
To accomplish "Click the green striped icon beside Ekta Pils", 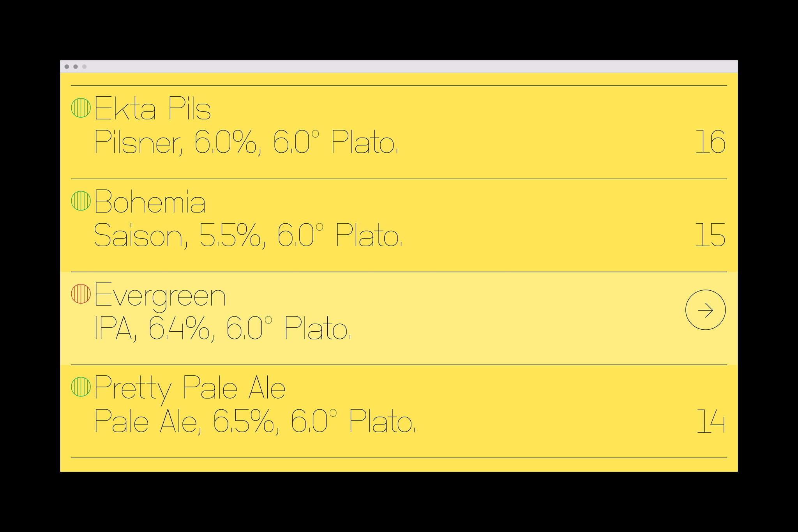I will point(81,107).
